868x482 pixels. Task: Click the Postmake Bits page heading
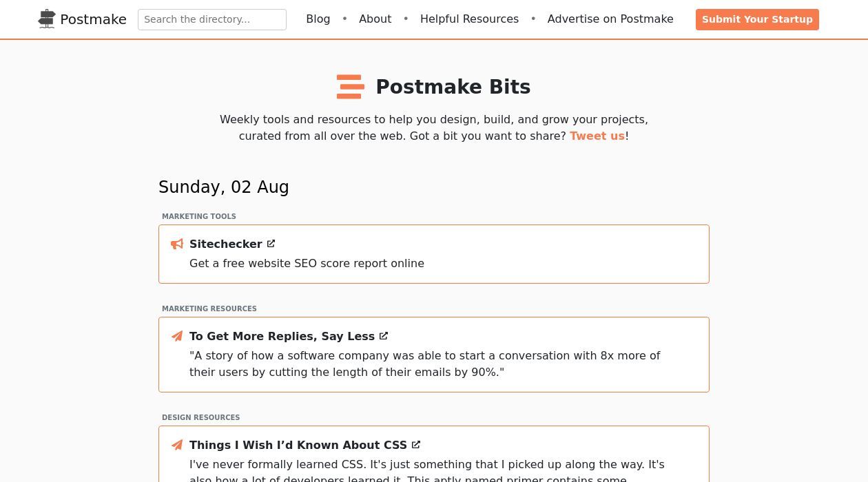(453, 87)
